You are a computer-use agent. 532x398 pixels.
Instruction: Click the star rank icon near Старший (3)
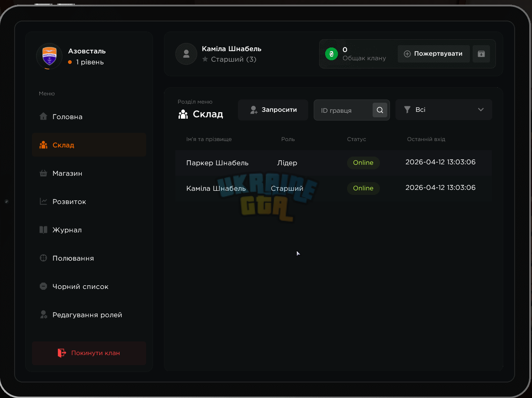205,59
